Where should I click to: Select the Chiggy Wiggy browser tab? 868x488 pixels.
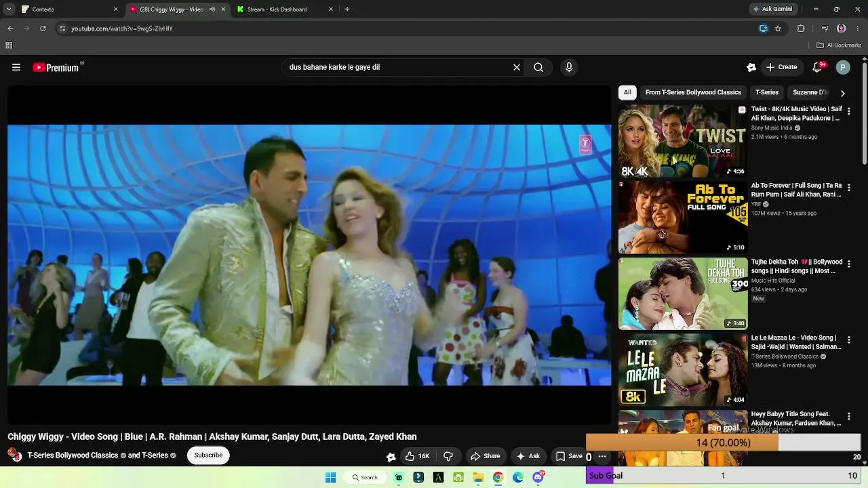point(176,9)
